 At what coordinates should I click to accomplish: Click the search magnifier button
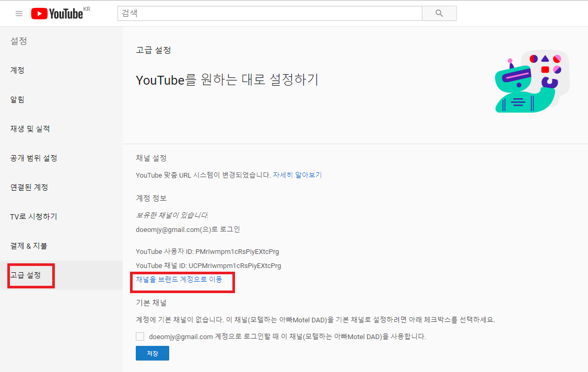[439, 14]
